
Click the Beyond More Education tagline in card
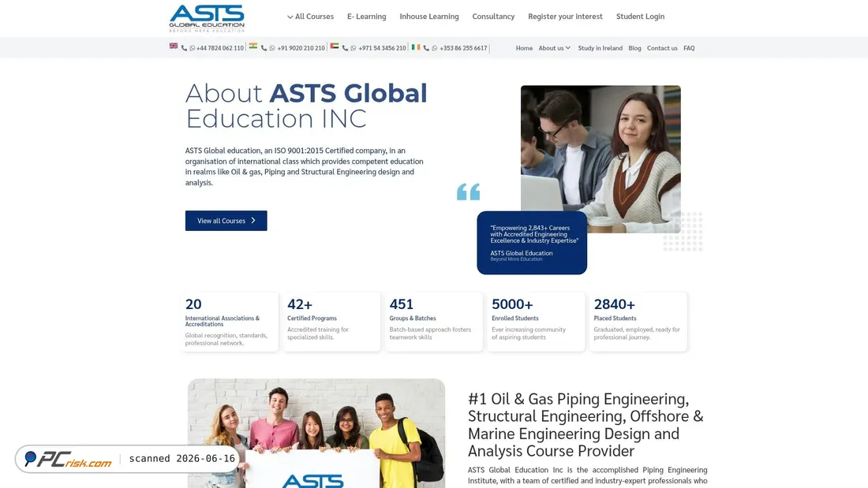516,259
